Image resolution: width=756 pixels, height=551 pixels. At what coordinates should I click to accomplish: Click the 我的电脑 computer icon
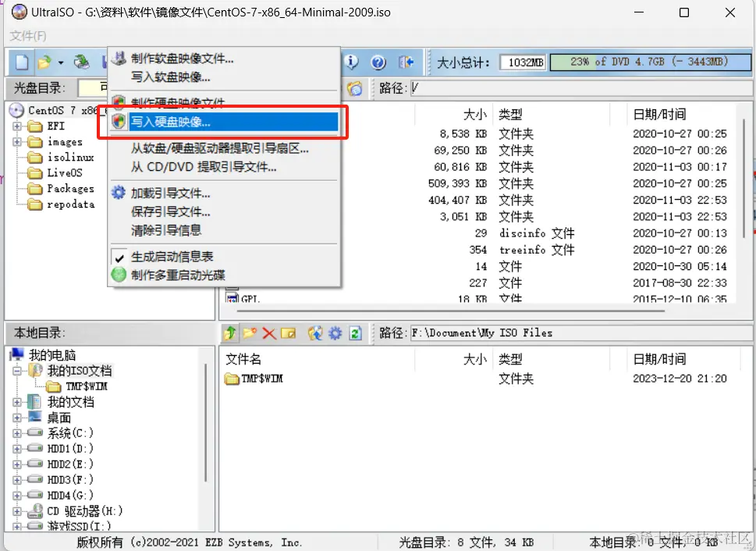[17, 354]
